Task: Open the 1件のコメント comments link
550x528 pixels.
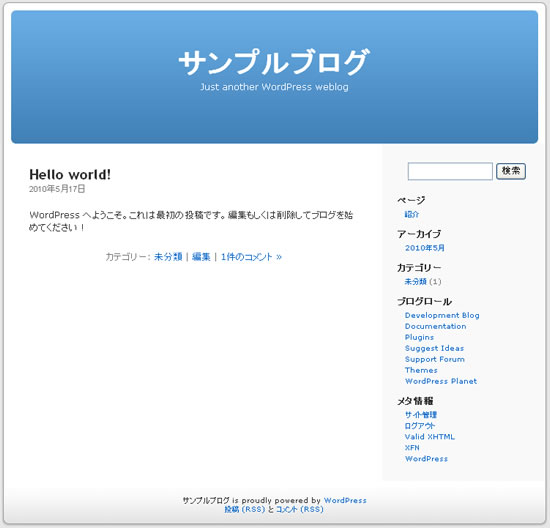Action: [x=251, y=257]
